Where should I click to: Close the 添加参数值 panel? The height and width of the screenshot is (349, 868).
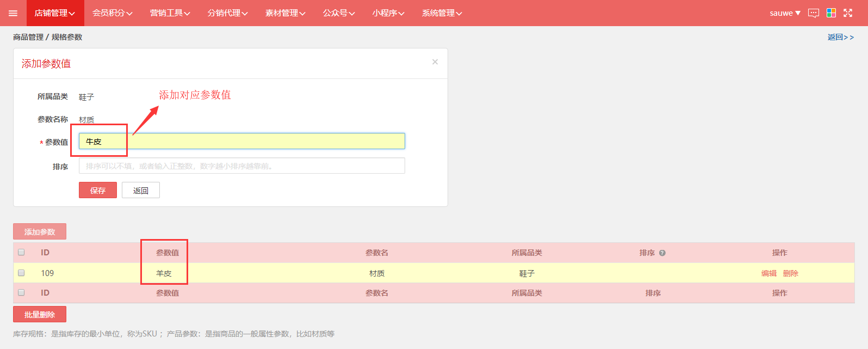435,62
